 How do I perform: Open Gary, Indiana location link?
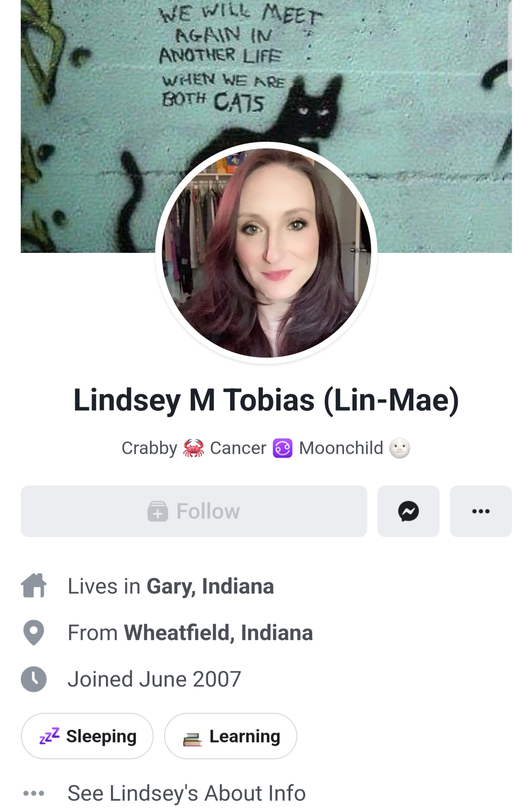(210, 586)
